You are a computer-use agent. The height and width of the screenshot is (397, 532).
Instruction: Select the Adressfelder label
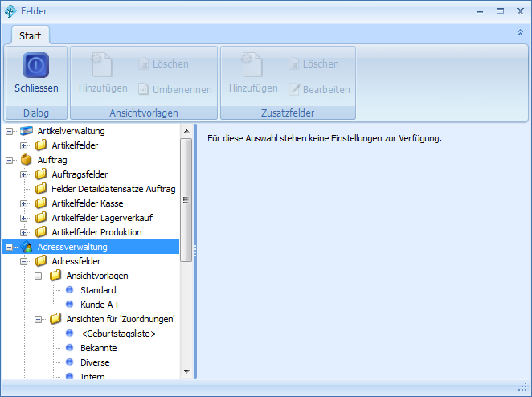76,261
